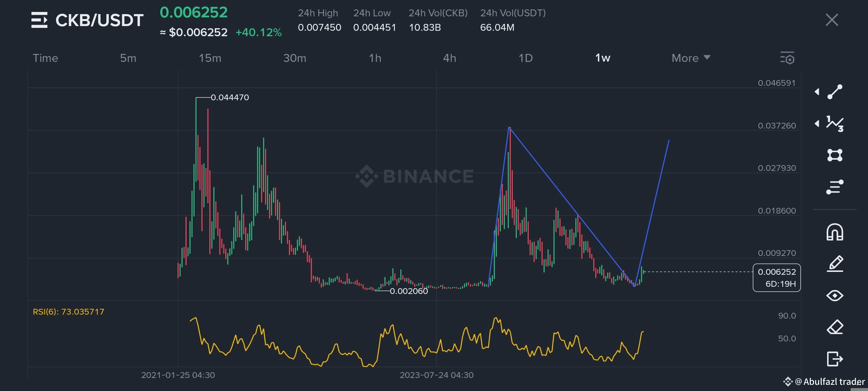
Task: Select the eraser tool to delete drawings
Action: coord(835,327)
